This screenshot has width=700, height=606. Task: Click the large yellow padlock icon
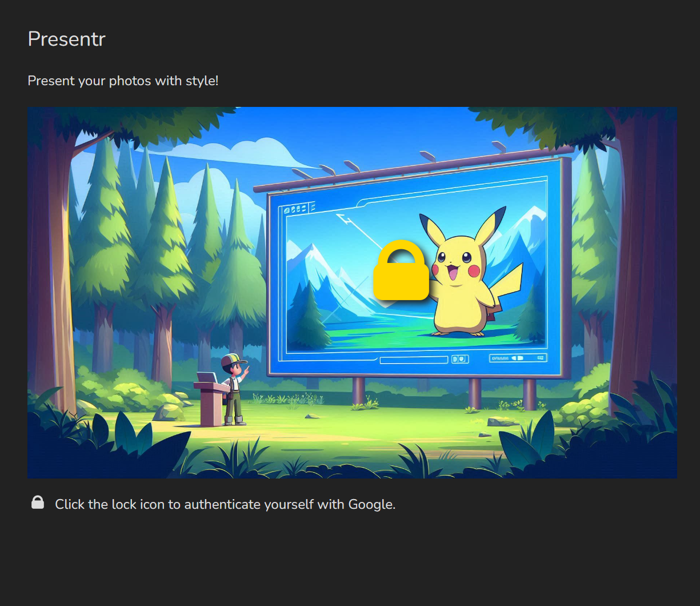[x=401, y=272]
